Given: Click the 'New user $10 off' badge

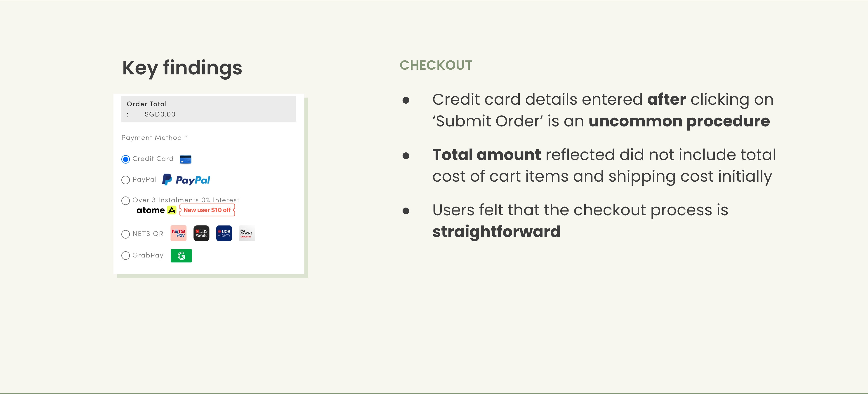Looking at the screenshot, I should pos(207,210).
